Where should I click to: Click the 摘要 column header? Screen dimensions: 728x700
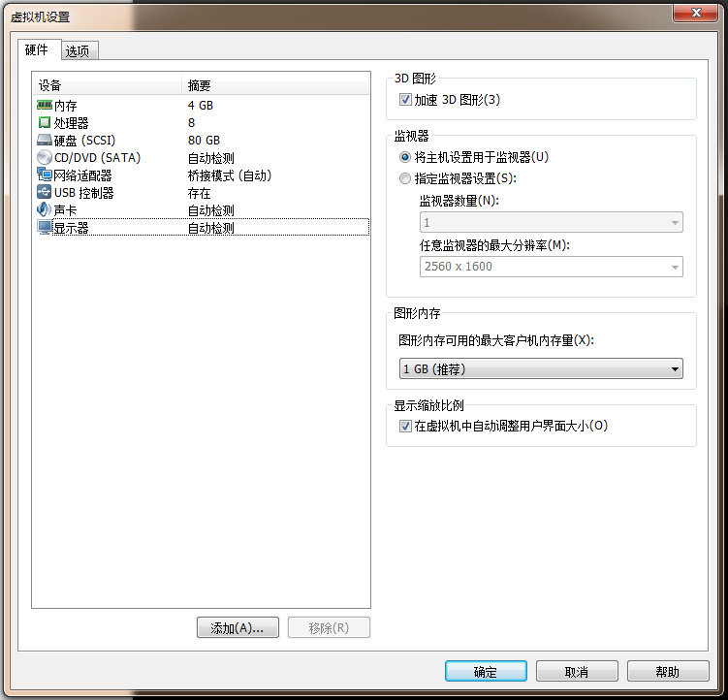pos(275,85)
